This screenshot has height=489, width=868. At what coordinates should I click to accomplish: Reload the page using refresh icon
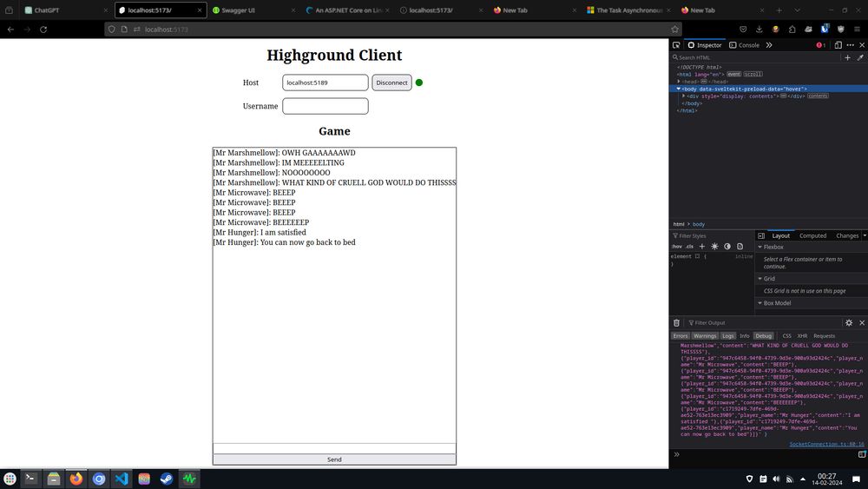click(43, 30)
